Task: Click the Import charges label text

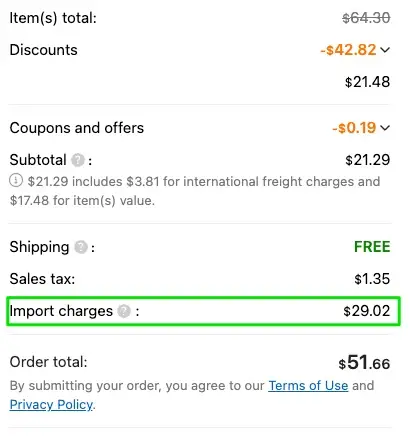Action: (61, 311)
